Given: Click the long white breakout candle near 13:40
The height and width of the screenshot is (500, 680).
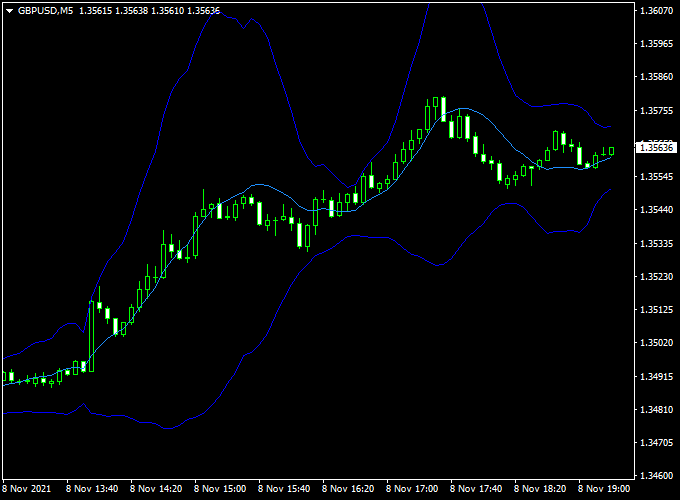Looking at the screenshot, I should point(91,336).
